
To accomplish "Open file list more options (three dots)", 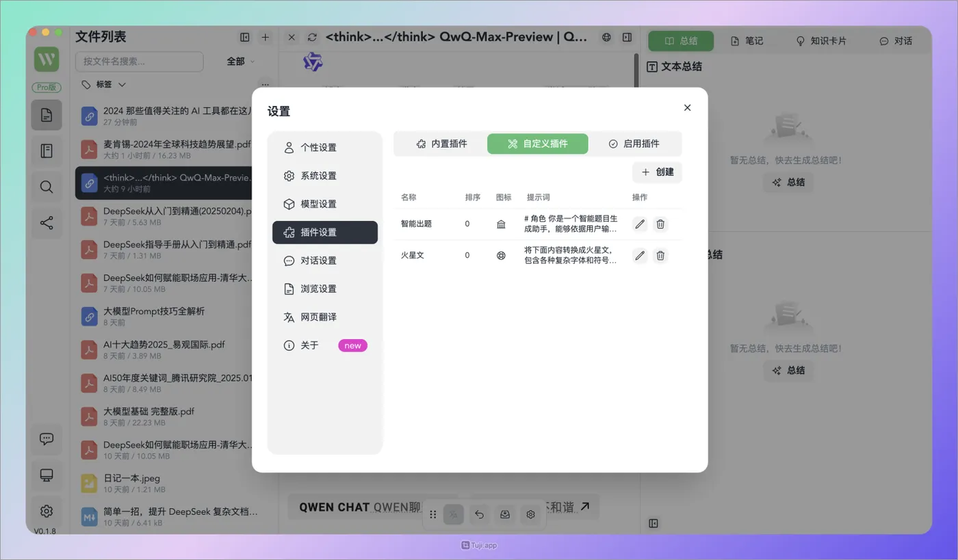I will 266,85.
